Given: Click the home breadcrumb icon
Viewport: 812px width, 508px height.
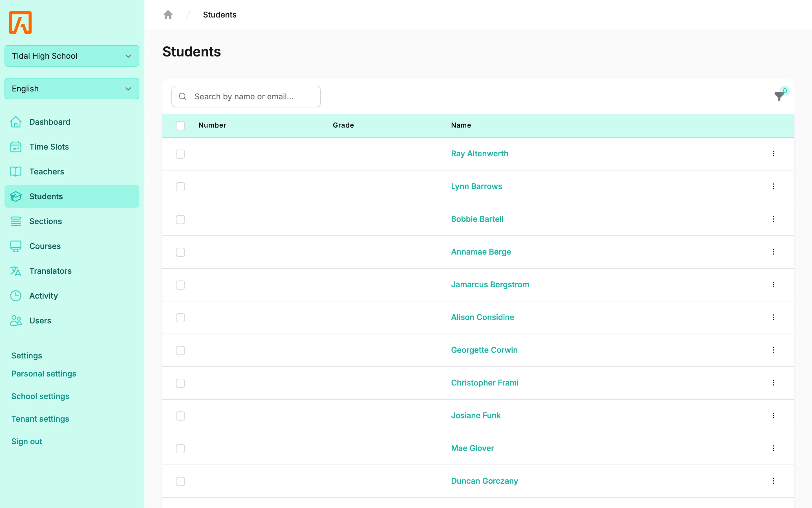Looking at the screenshot, I should (168, 15).
